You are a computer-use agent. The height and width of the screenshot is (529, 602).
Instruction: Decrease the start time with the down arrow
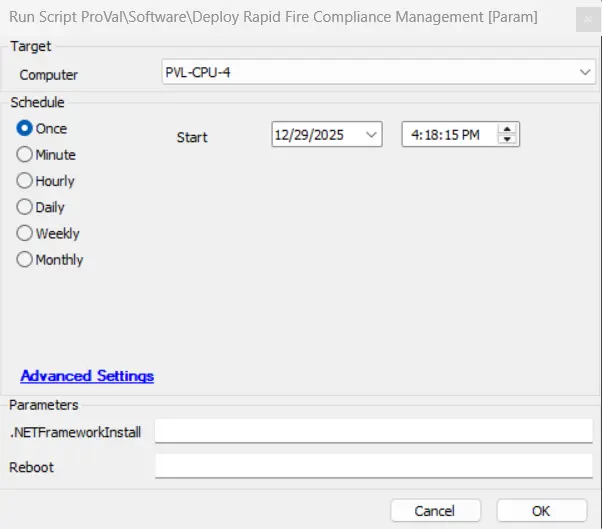508,140
